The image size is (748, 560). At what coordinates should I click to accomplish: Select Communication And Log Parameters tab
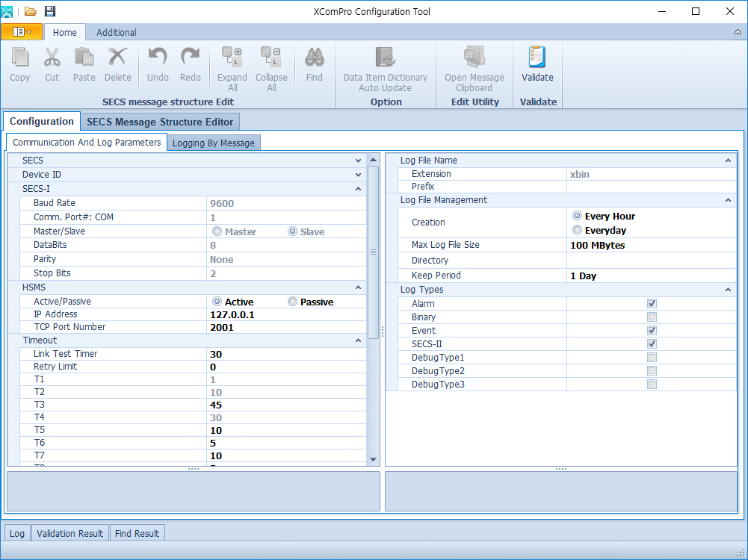(87, 142)
